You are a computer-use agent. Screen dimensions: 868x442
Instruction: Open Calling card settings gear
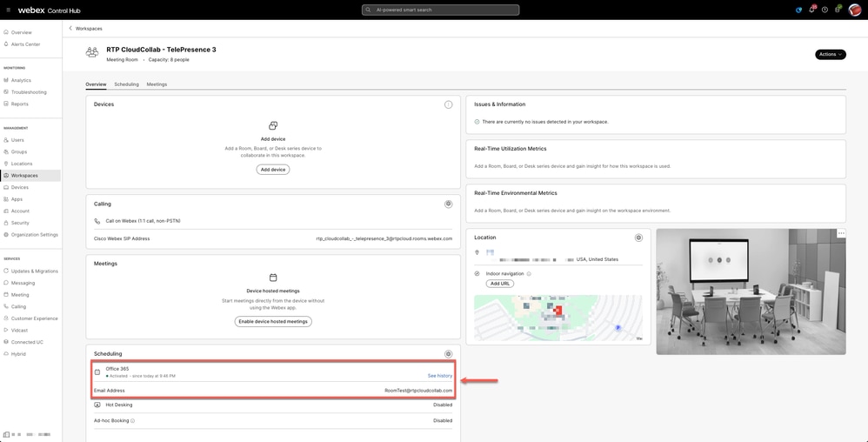(449, 204)
